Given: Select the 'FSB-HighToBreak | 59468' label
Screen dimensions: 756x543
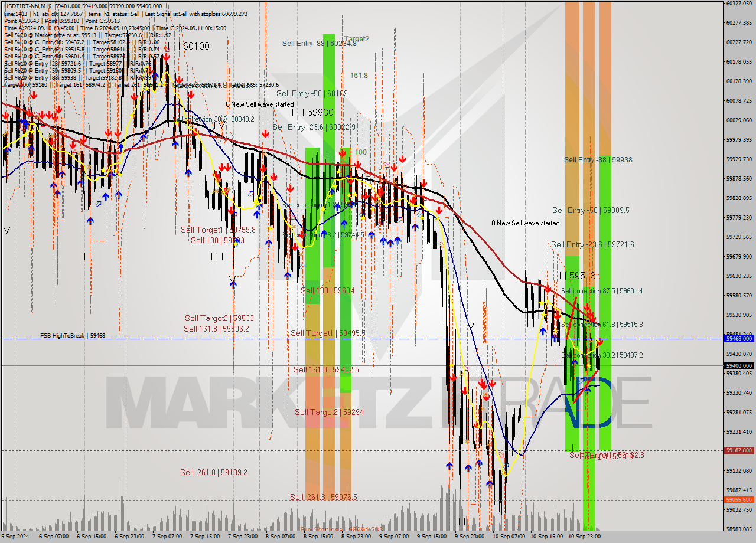Looking at the screenshot, I should click(73, 336).
